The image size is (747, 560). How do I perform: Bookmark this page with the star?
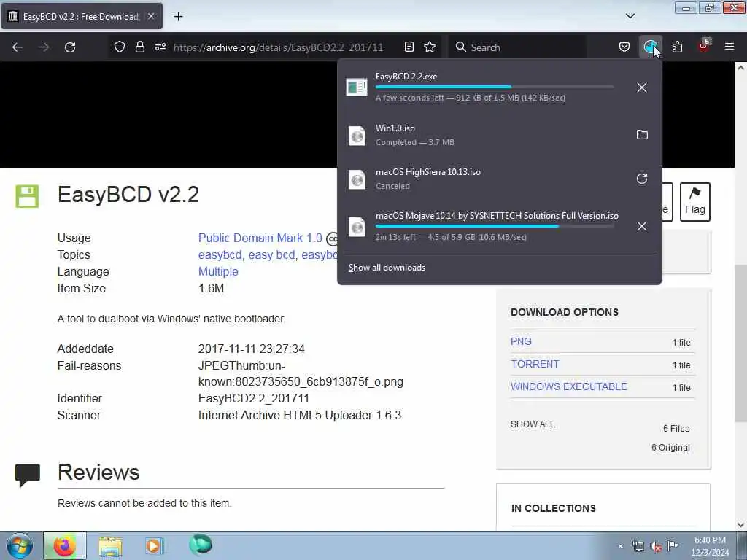(x=430, y=47)
